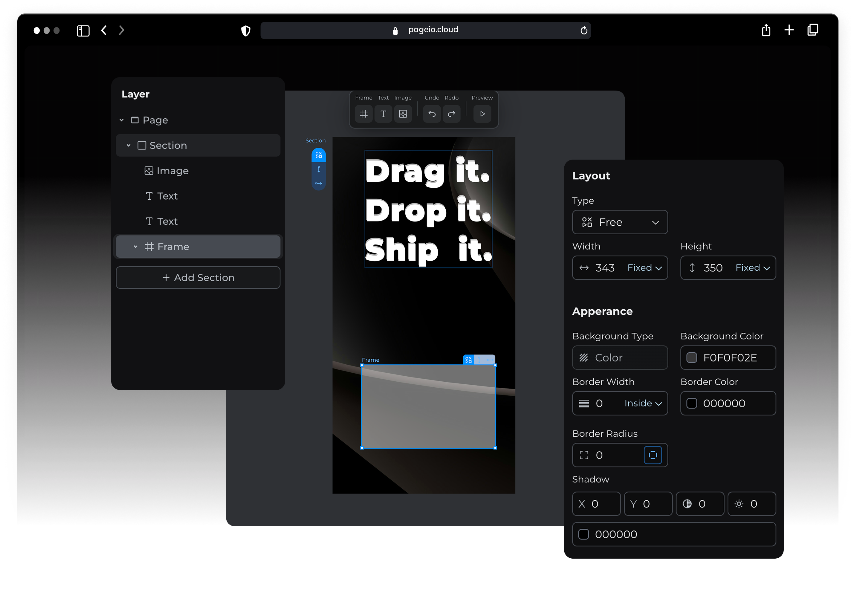Select vertical layout icon on Section handle
The image size is (851, 616).
pyautogui.click(x=319, y=169)
